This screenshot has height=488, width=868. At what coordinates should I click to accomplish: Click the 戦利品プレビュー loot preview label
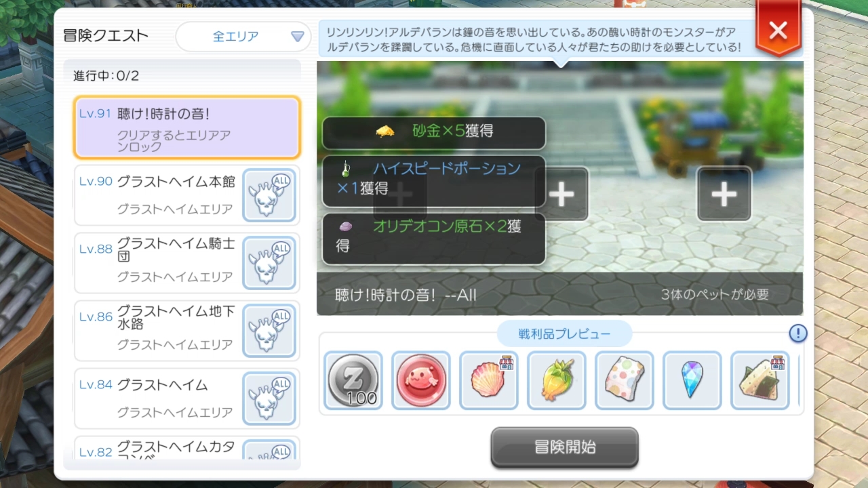pos(565,334)
